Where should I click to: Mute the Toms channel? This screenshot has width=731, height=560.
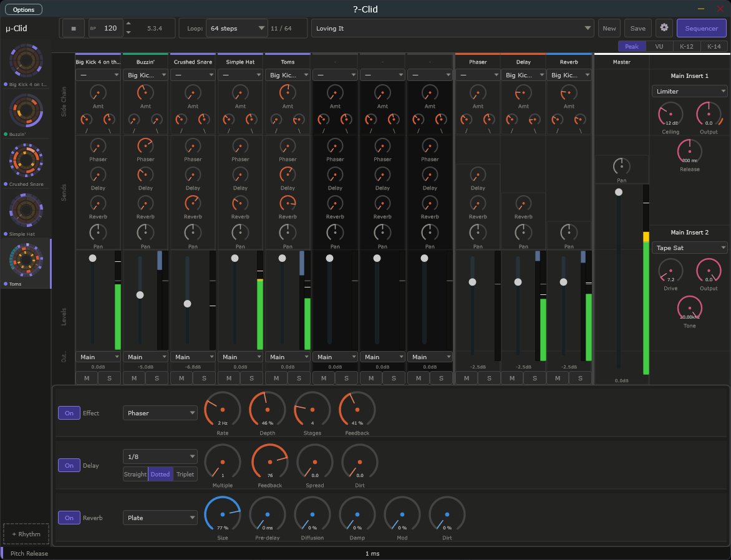276,378
